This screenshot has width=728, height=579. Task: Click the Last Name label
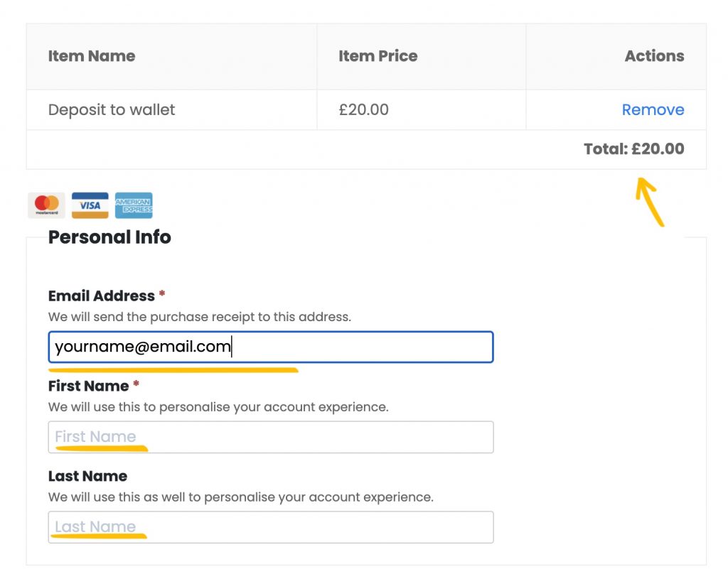87,476
